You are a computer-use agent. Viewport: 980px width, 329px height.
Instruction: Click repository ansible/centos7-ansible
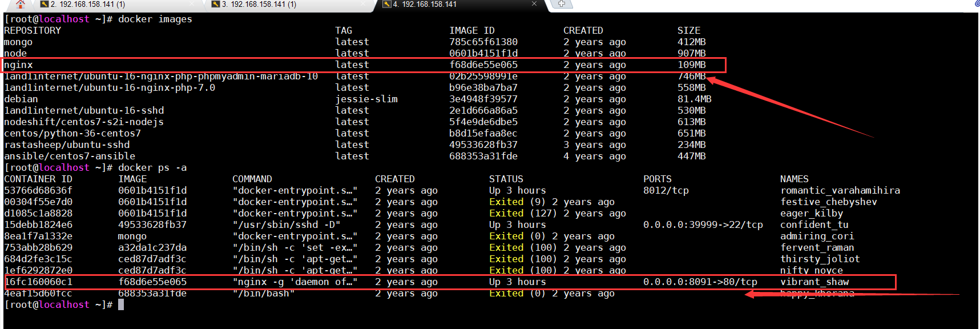[70, 157]
